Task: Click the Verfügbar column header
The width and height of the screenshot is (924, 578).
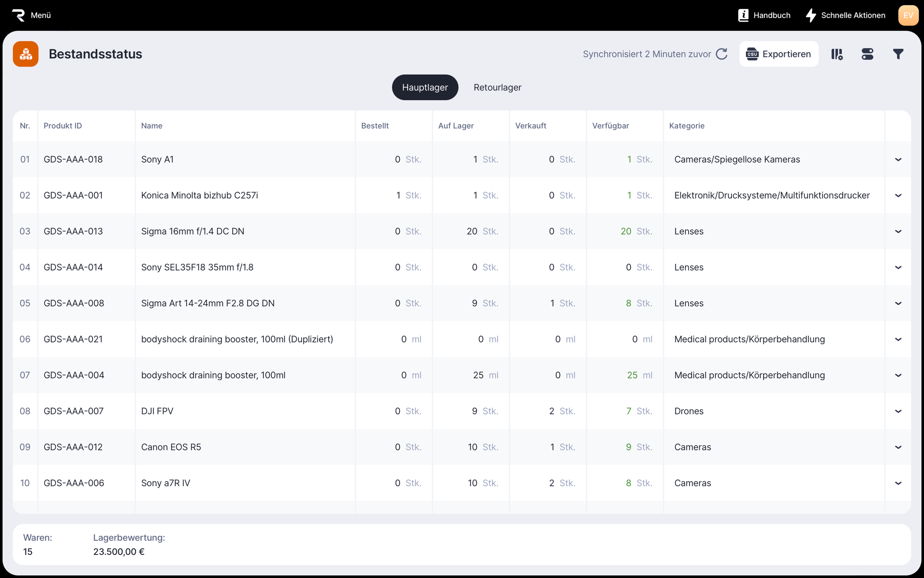Action: (610, 126)
